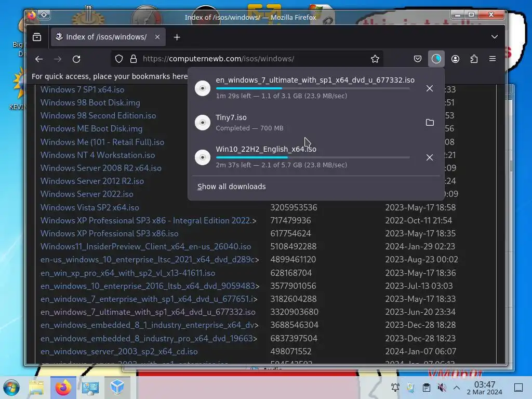This screenshot has height=399, width=532.
Task: Reload the current page
Action: pos(76,59)
